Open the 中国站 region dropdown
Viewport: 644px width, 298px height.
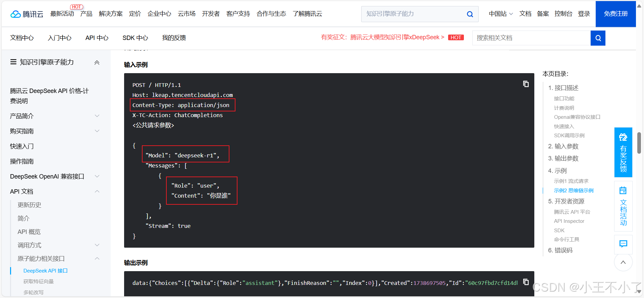(x=501, y=14)
